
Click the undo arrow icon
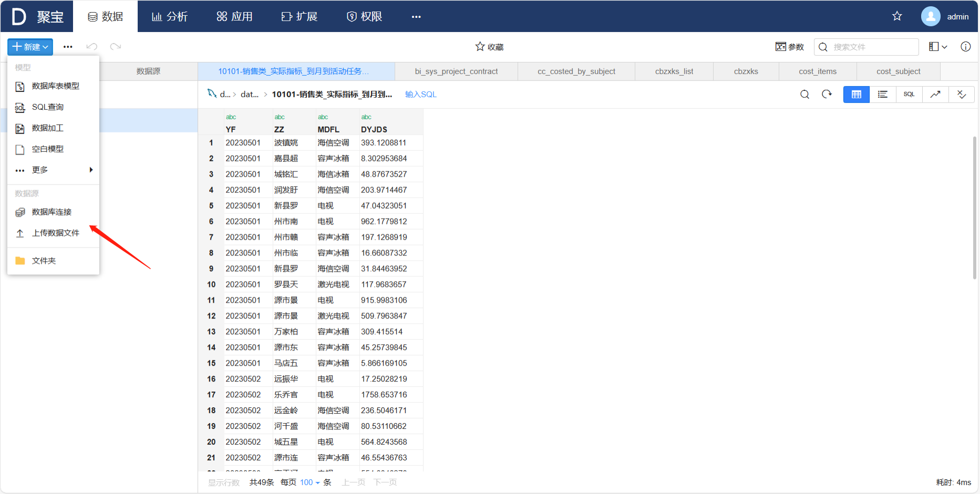click(92, 47)
